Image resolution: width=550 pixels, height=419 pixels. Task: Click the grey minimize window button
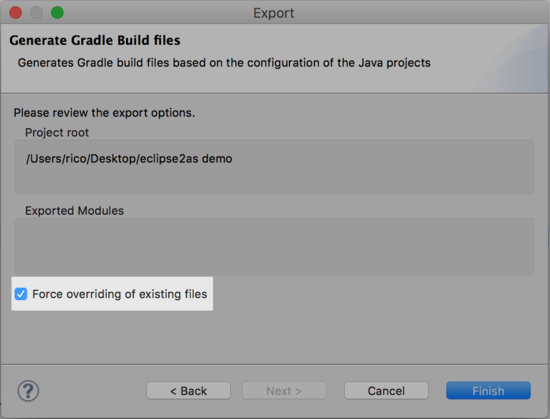[36, 13]
